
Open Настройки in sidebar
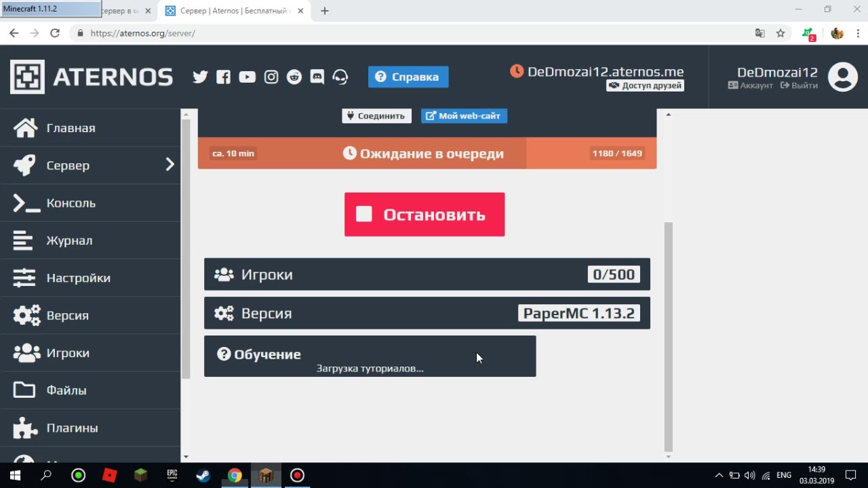tap(90, 278)
